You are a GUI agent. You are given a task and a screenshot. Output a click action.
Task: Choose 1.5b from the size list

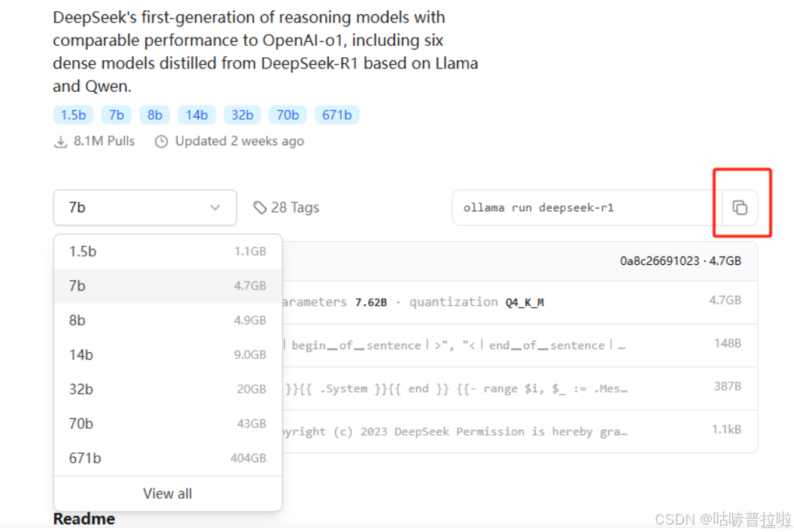[x=168, y=251]
